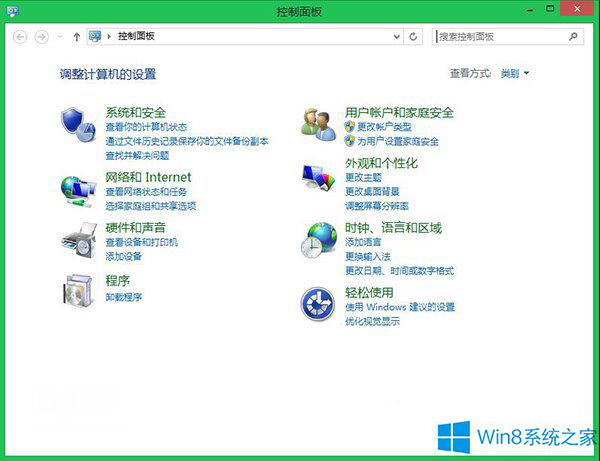This screenshot has width=600, height=461.
Task: Click the title bar Control Panel system icon
Action: click(13, 11)
